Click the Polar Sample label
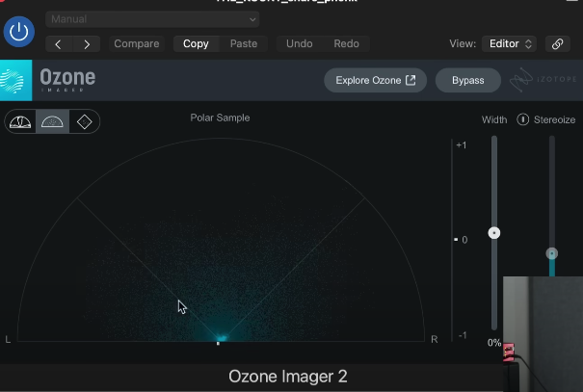Screen dimensions: 583x392 220,118
